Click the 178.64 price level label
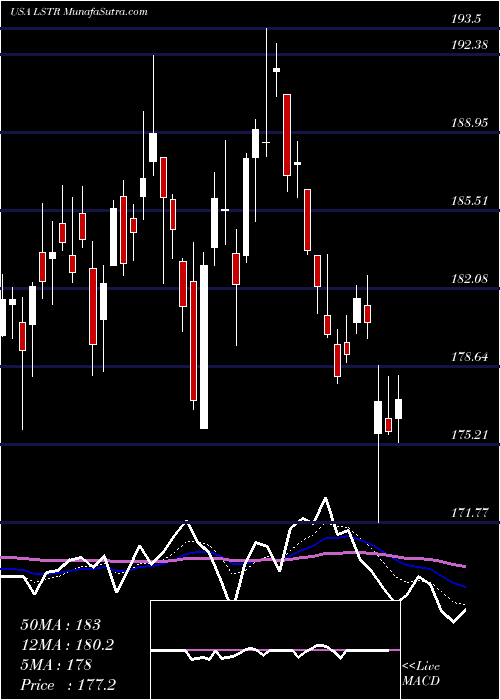 click(470, 357)
